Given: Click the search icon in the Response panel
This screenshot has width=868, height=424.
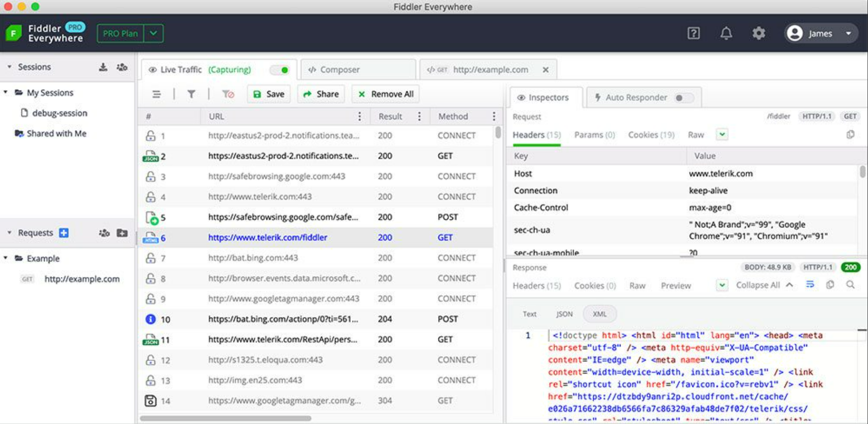Looking at the screenshot, I should point(850,285).
